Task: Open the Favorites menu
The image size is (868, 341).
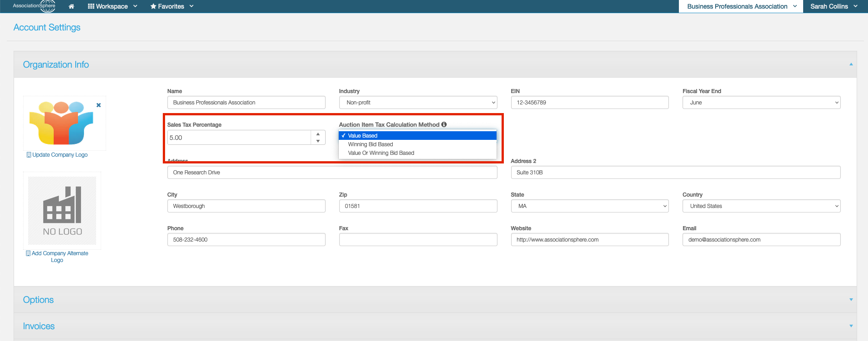Action: coord(172,6)
